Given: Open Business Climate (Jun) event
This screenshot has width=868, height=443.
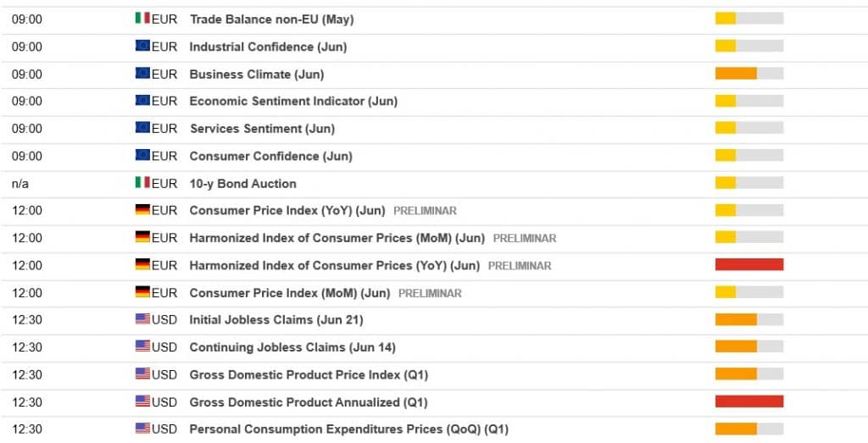Looking at the screenshot, I should (256, 75).
